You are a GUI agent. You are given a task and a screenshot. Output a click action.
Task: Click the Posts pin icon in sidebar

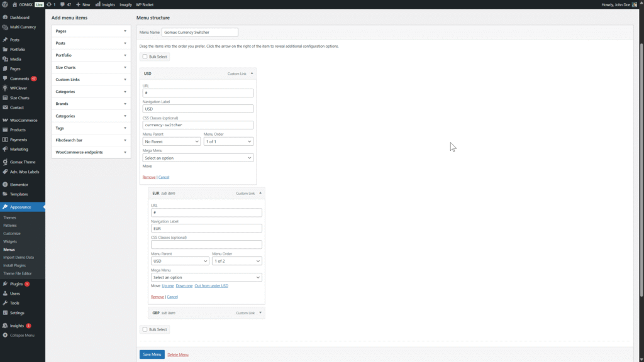coord(5,40)
